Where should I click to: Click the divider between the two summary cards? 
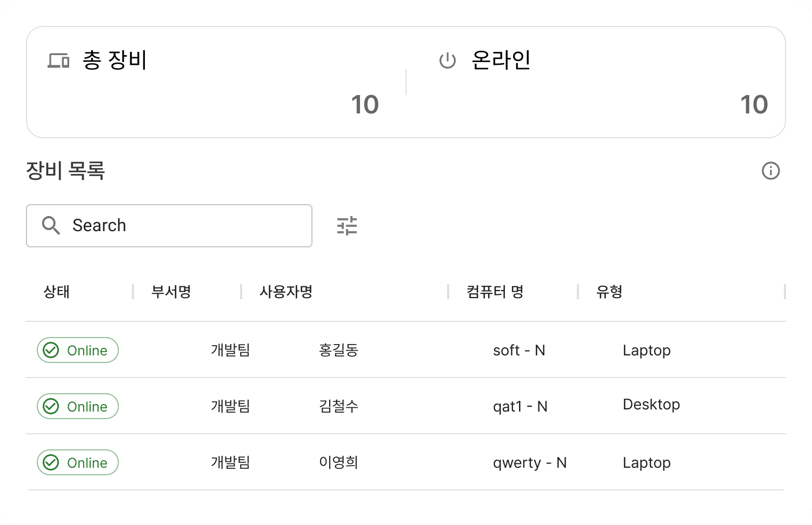(x=406, y=82)
